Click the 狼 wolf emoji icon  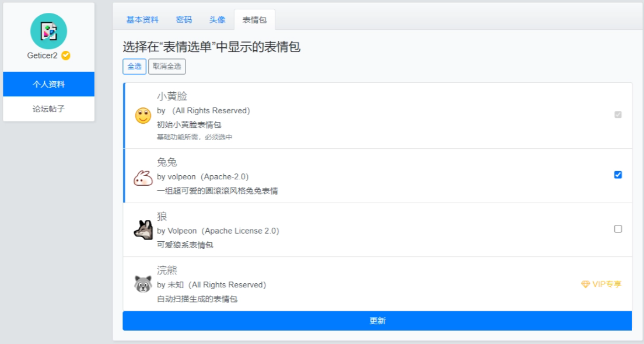143,230
